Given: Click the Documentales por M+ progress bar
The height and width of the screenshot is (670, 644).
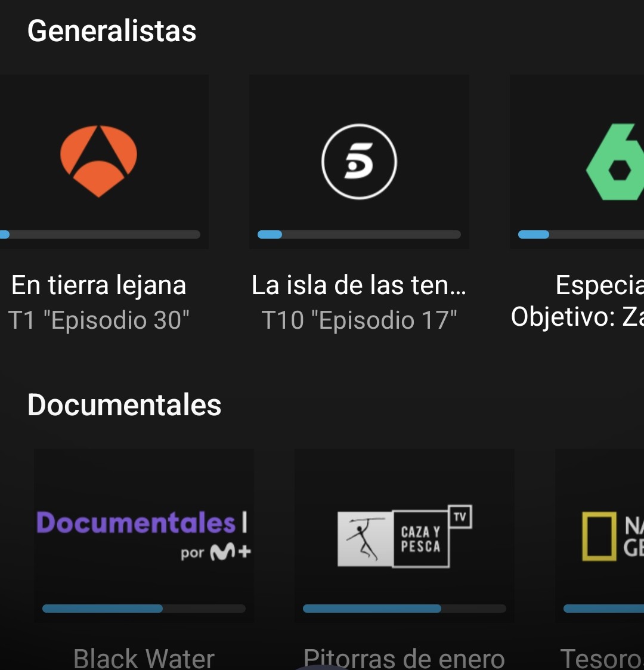Looking at the screenshot, I should point(144,609).
